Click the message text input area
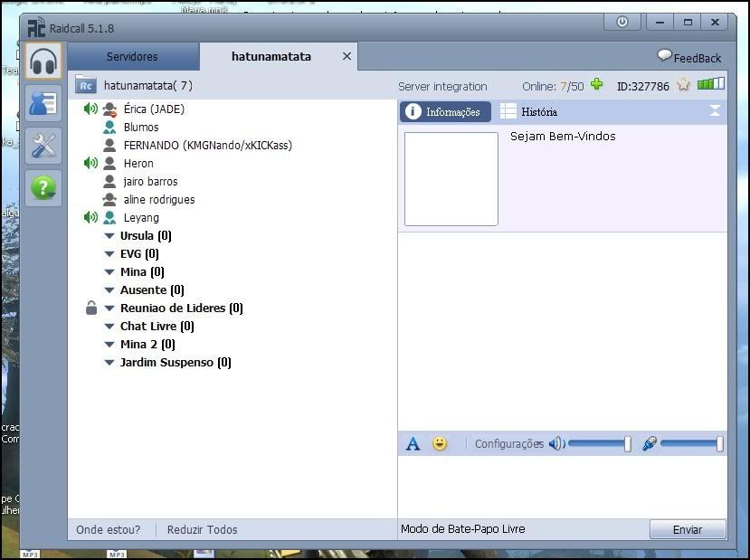Screen dimensions: 750x560 (563, 487)
